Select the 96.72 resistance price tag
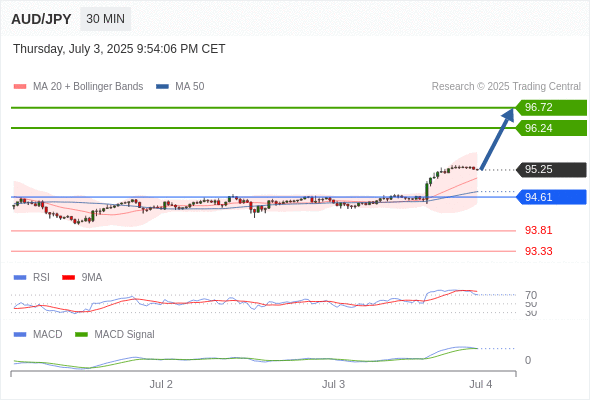Screen dimensions: 590x400 551,108
